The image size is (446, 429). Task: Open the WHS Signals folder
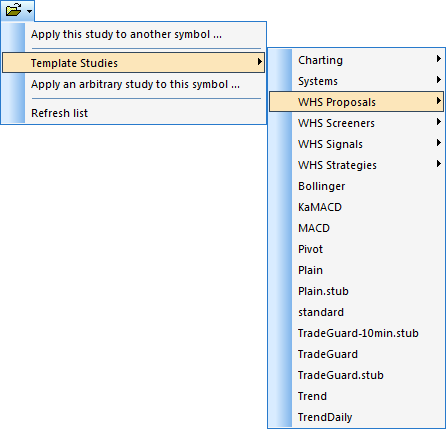[356, 144]
